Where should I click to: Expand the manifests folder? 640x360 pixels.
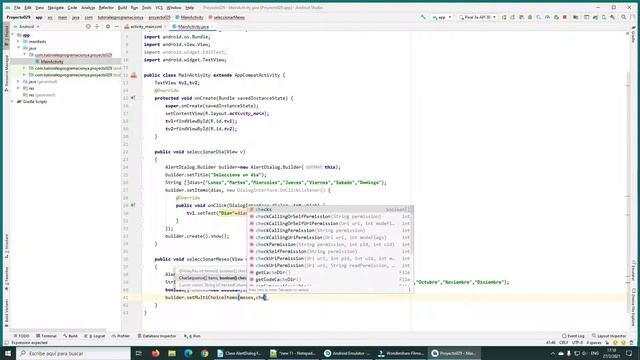[x=18, y=42]
